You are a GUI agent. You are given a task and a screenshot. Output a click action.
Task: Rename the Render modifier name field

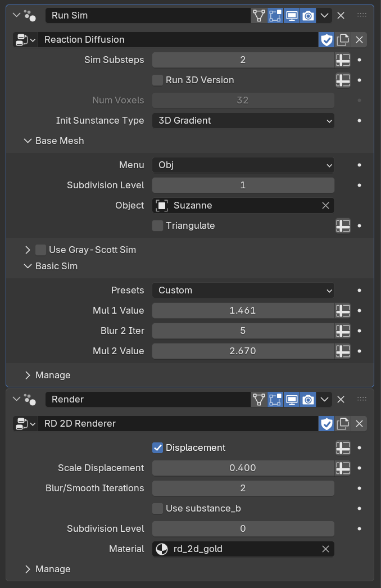(x=148, y=399)
